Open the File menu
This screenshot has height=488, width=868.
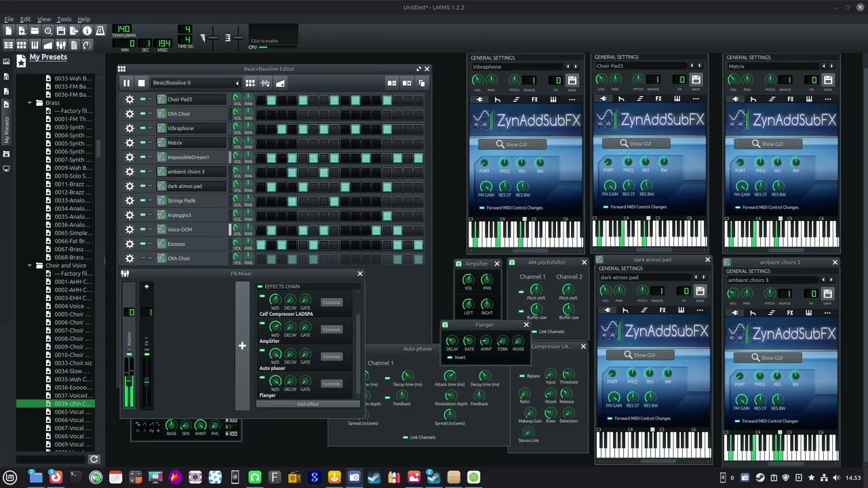(x=9, y=19)
